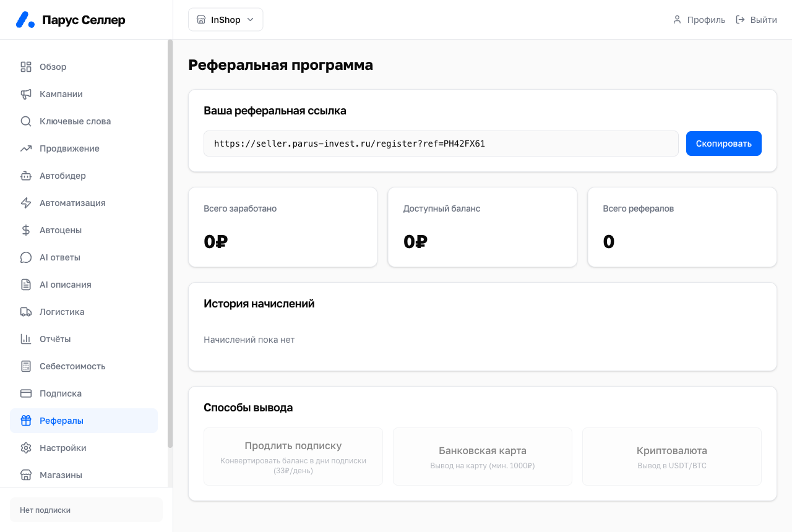Go to Кампании section
The height and width of the screenshot is (532, 792).
(84, 94)
